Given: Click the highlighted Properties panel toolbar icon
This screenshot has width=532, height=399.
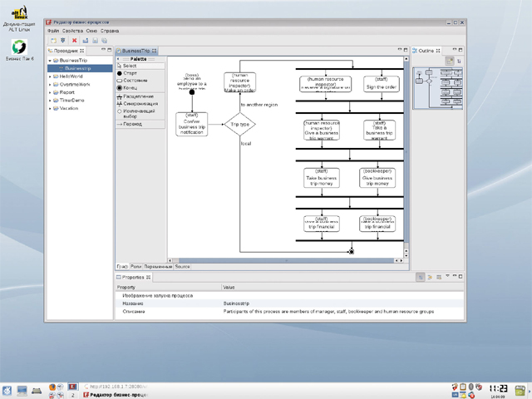Looking at the screenshot, I should point(421,277).
